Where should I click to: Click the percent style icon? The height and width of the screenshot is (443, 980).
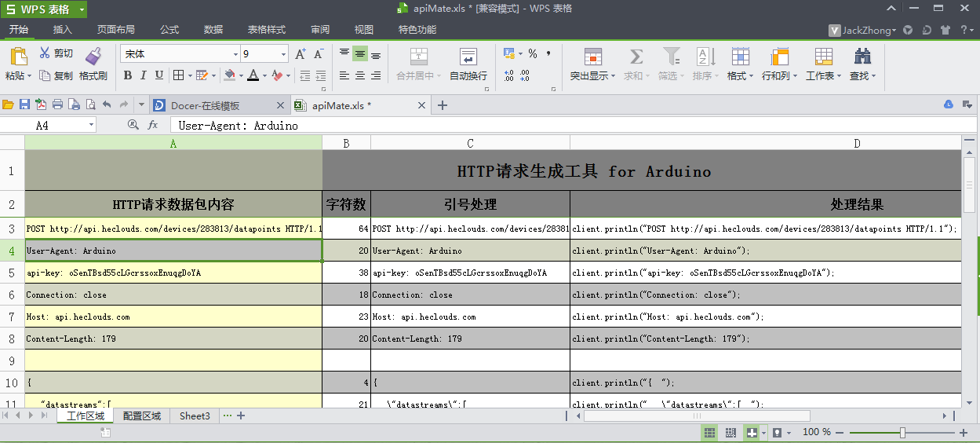click(533, 54)
